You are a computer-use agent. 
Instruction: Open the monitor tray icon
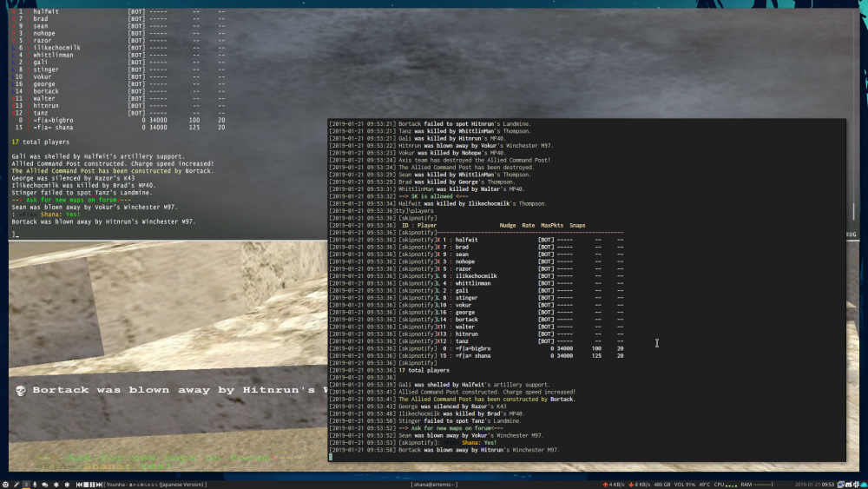(x=841, y=485)
